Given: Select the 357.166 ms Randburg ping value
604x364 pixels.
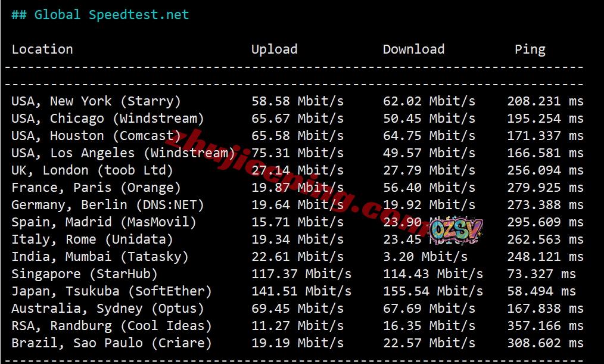Looking at the screenshot, I should coord(546,325).
